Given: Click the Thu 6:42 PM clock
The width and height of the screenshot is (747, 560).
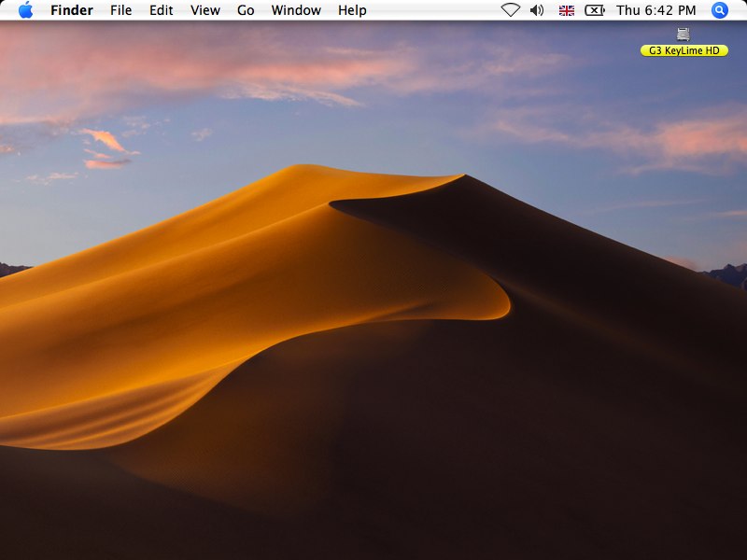Looking at the screenshot, I should click(656, 10).
